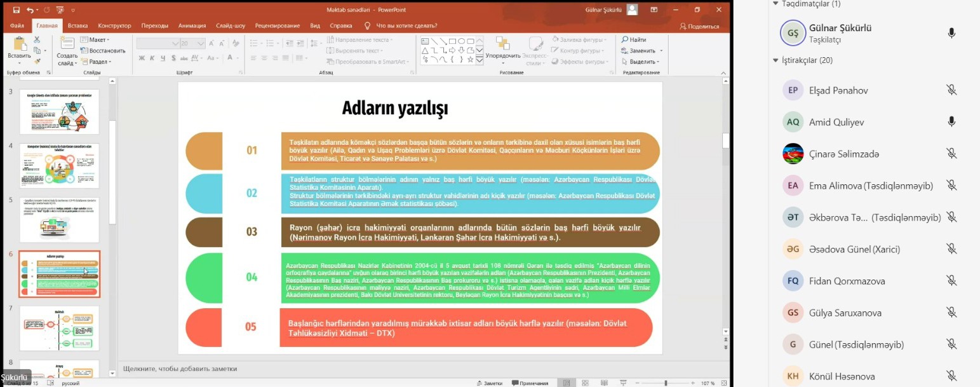Screen dimensions: 980x387
Task: Start Slide Show from the status bar icon
Action: click(x=624, y=383)
